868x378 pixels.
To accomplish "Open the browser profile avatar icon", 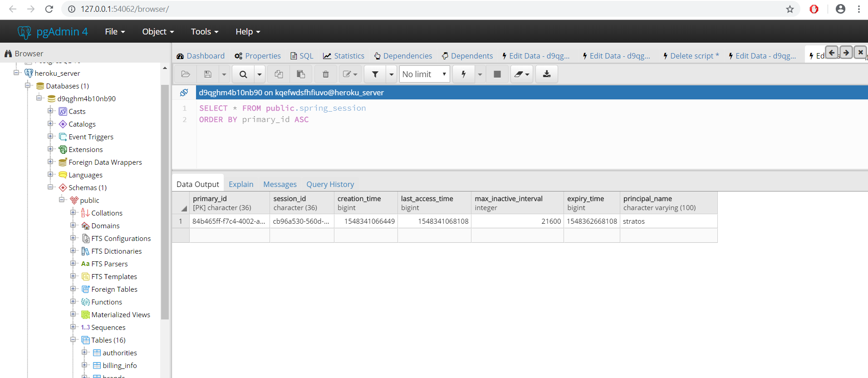I will click(840, 9).
